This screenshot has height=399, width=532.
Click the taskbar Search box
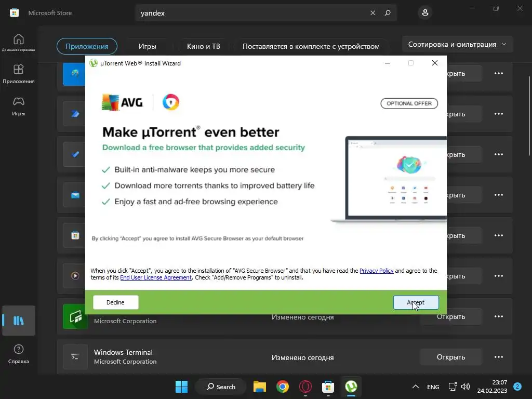click(221, 387)
